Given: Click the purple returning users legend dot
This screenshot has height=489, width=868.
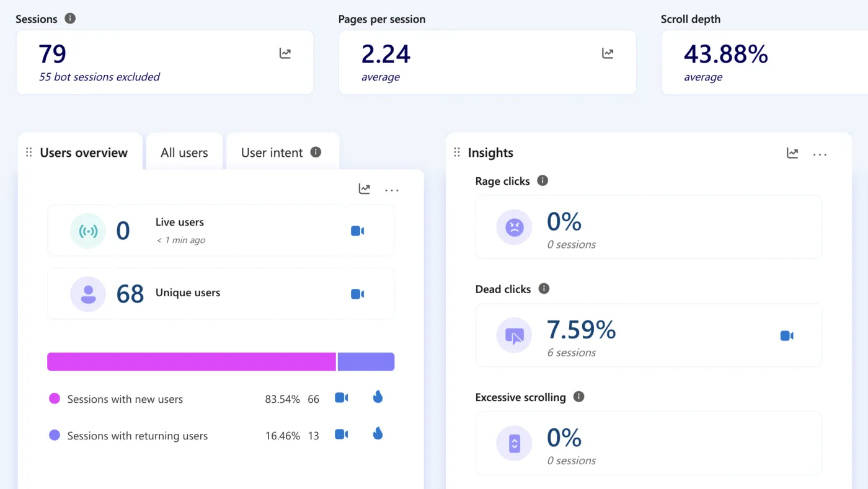Looking at the screenshot, I should pyautogui.click(x=55, y=435).
